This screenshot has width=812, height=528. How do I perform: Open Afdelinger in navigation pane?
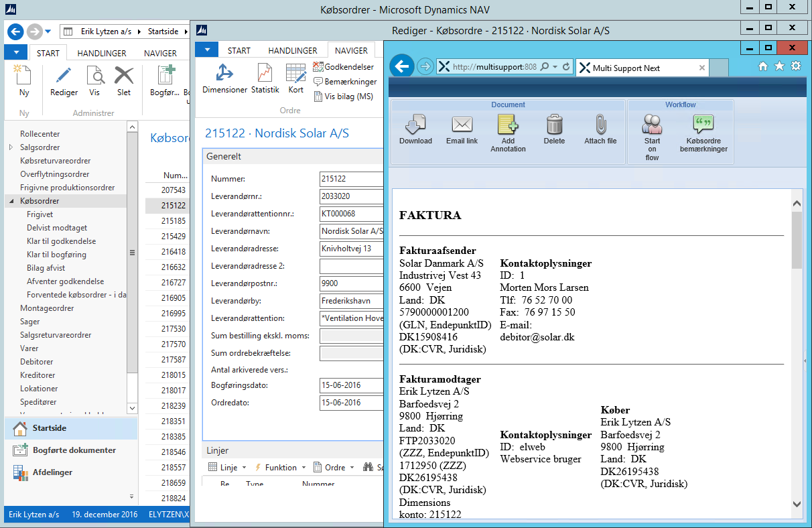click(x=71, y=472)
